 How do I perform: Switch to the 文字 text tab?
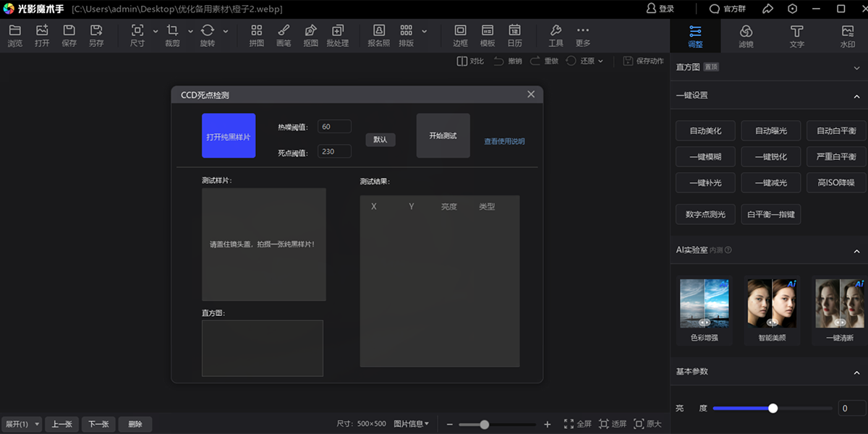point(796,35)
